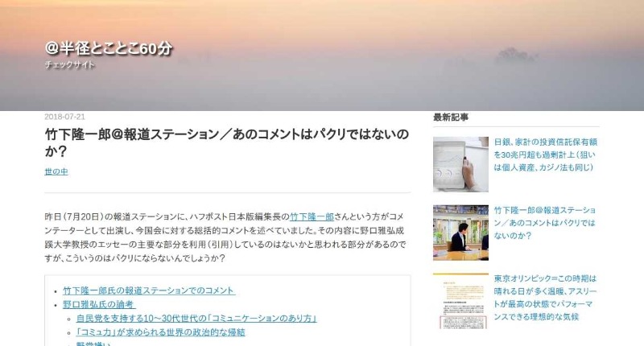Screen dimensions: 644x346
Task: Follow the 竹下隆一郎 link in article body
Action: point(312,216)
